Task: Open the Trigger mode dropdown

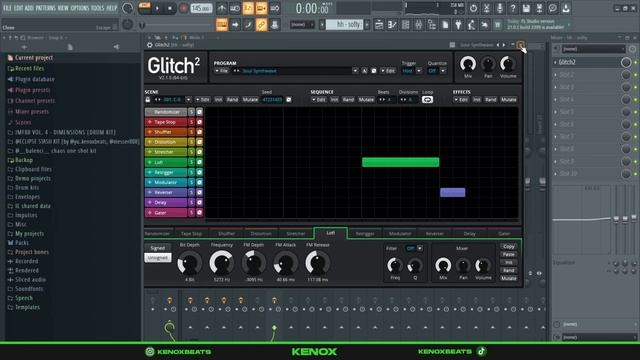Action: pyautogui.click(x=419, y=71)
